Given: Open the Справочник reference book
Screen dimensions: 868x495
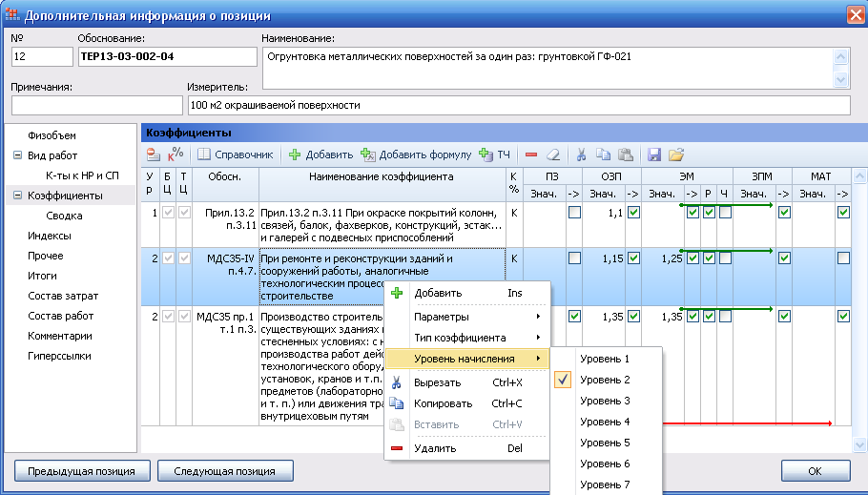Looking at the screenshot, I should (236, 154).
